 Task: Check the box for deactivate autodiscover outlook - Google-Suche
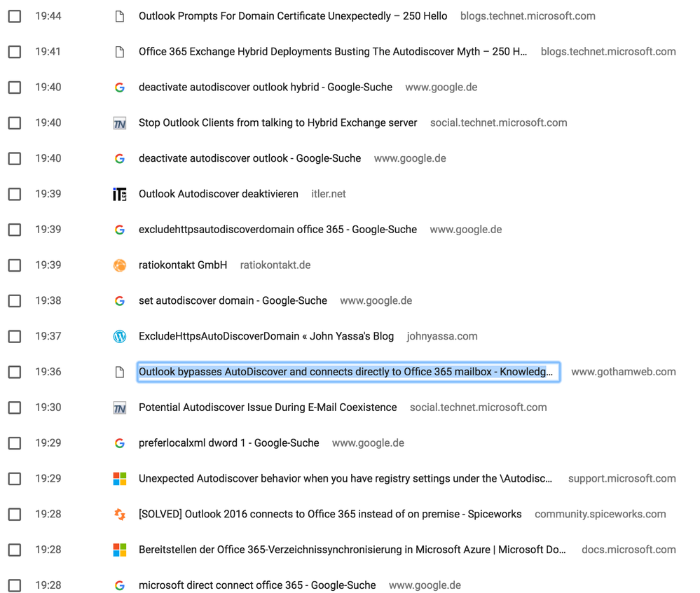[x=15, y=158]
